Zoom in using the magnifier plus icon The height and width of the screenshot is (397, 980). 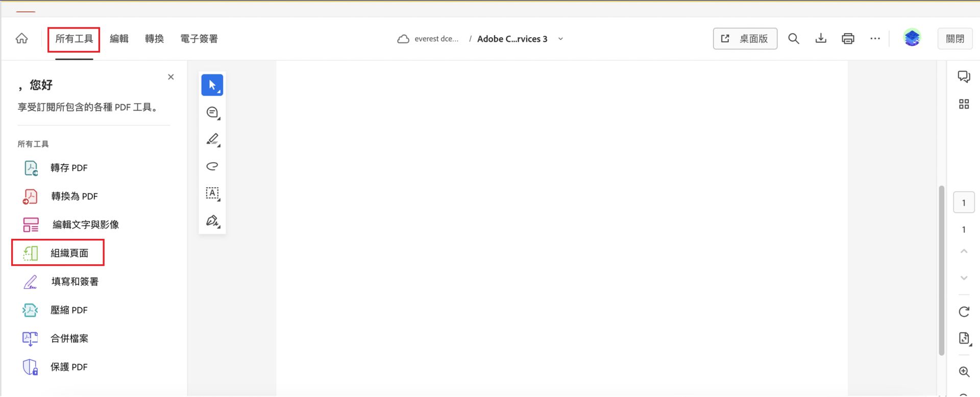(964, 372)
